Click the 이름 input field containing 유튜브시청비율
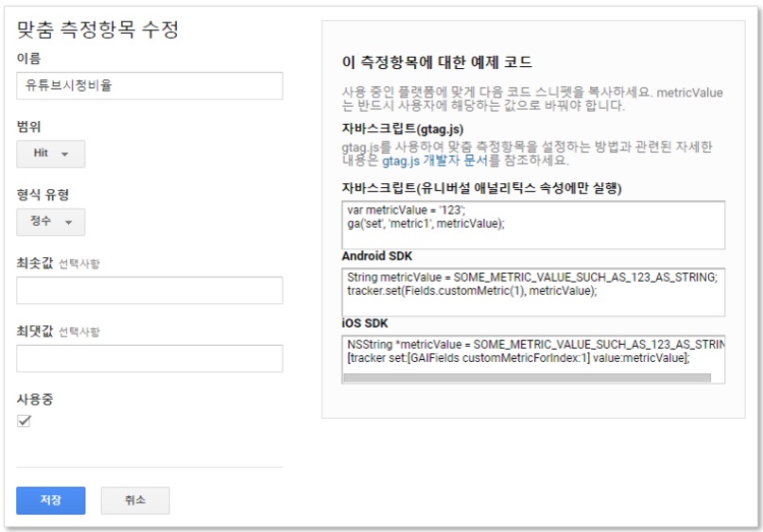Image resolution: width=763 pixels, height=532 pixels. [149, 86]
